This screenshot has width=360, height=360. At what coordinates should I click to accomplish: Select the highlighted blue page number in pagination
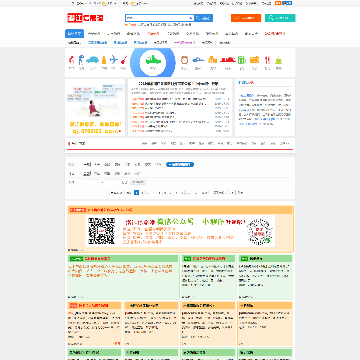136,192
